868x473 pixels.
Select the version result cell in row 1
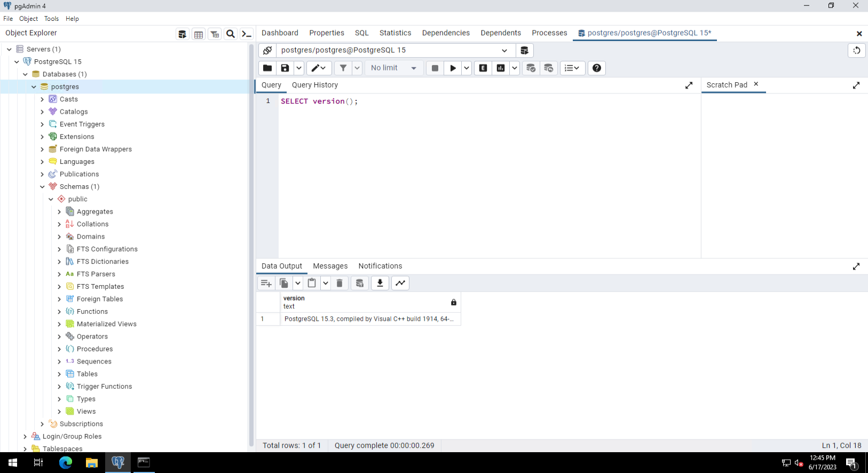[369, 319]
